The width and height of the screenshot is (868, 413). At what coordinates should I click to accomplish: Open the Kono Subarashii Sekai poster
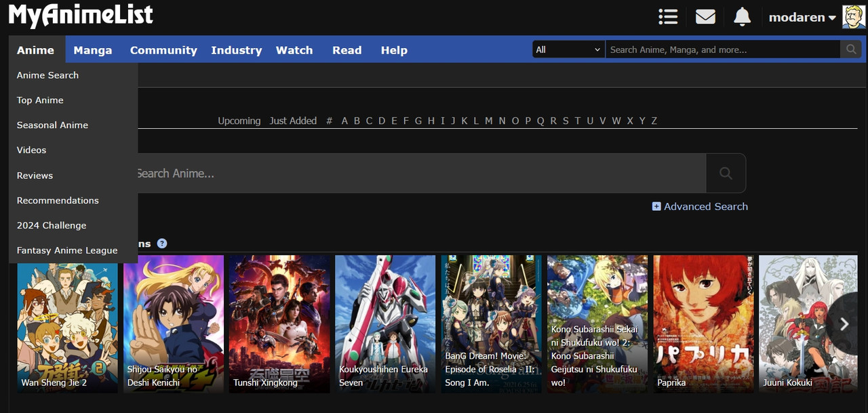tap(597, 324)
